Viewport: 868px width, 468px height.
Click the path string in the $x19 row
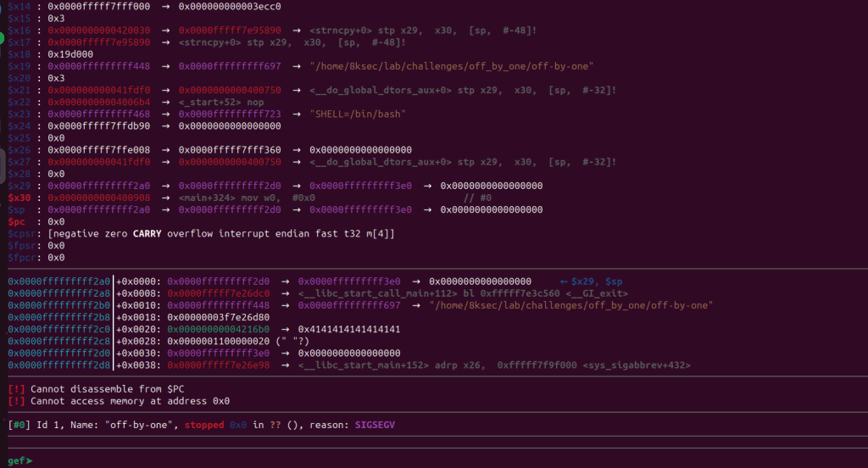click(x=451, y=66)
